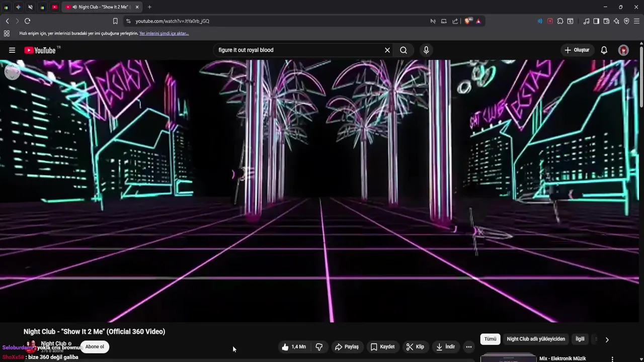Image resolution: width=644 pixels, height=362 pixels.
Task: Toggle the browser sidebar panel icon
Action: tap(596, 21)
